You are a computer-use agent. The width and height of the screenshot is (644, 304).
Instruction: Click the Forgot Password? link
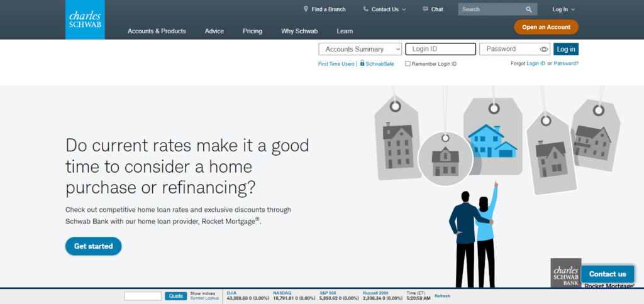[x=566, y=63]
